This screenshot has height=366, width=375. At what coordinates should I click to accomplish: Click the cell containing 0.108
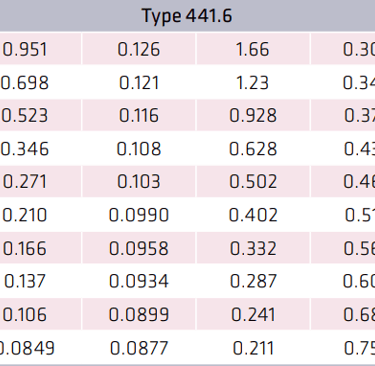[x=139, y=149]
